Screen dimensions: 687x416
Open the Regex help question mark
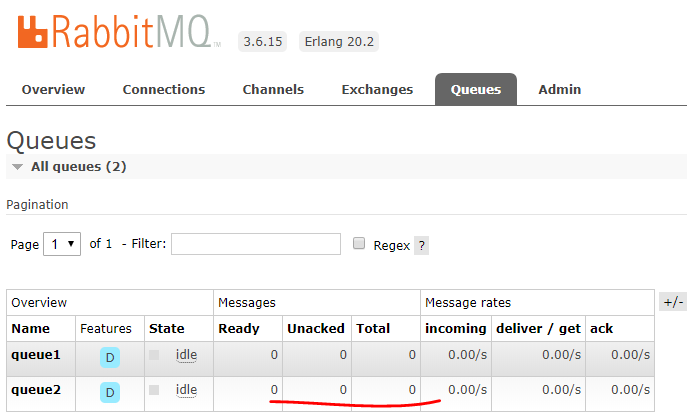(421, 245)
